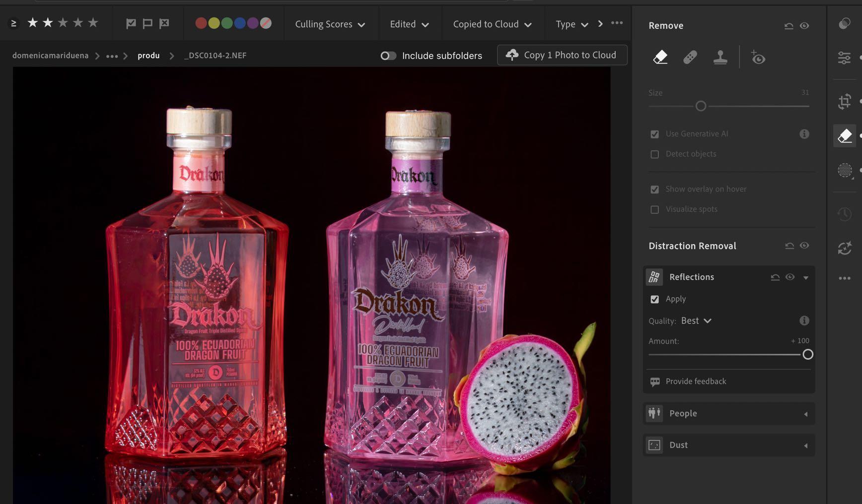Open the right toolbar's more options menu
The width and height of the screenshot is (862, 504).
(845, 278)
